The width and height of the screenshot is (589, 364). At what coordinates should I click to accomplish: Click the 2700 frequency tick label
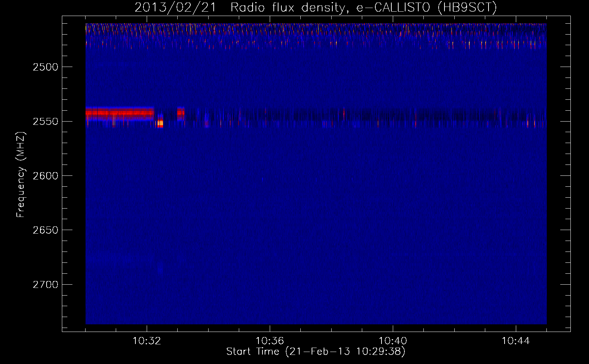click(x=46, y=284)
